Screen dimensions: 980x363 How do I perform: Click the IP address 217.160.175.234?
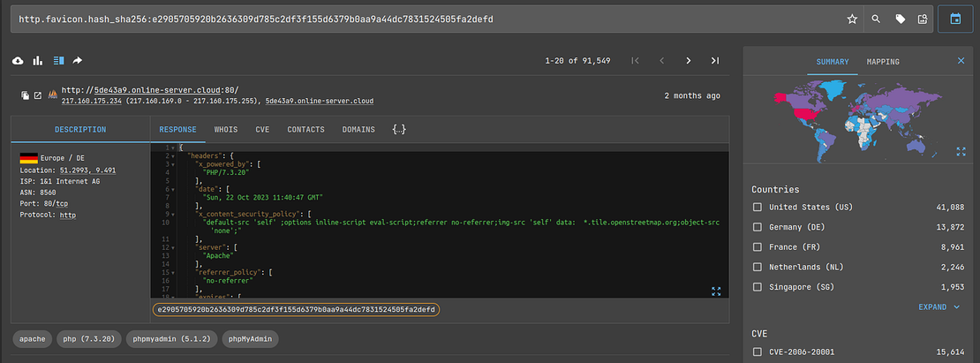(92, 101)
